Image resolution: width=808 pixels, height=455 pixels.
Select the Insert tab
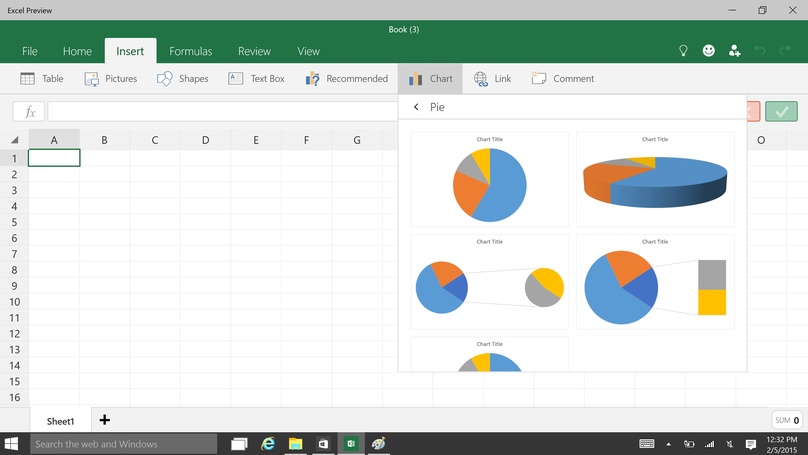pos(130,51)
